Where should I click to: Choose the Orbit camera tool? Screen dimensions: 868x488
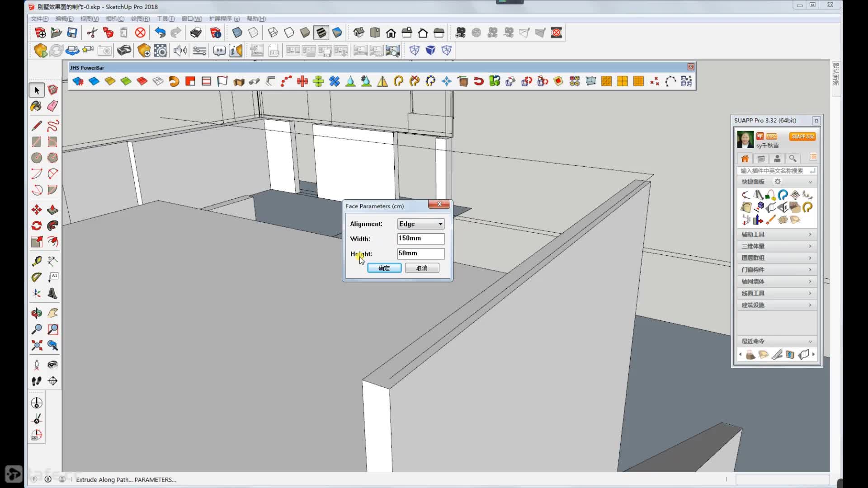(37, 313)
